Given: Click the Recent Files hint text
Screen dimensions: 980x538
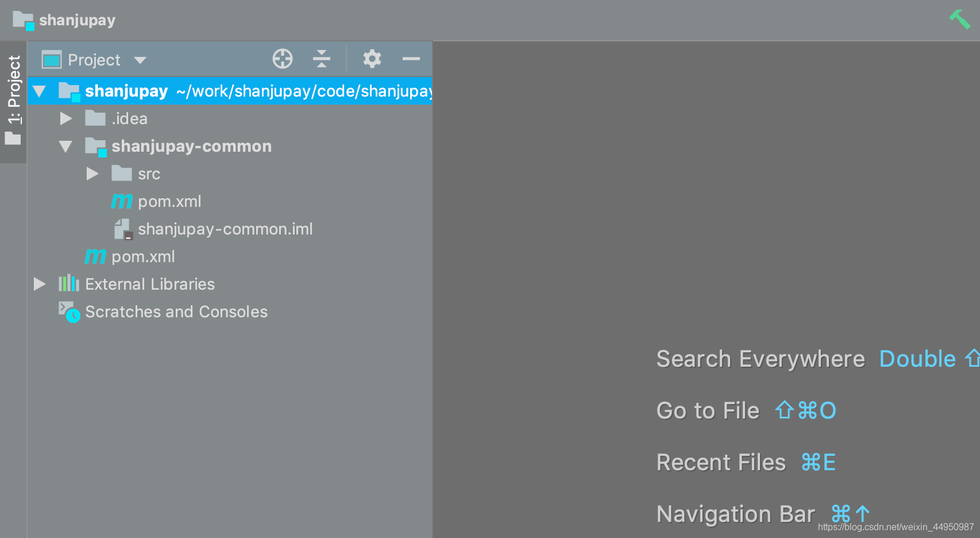Looking at the screenshot, I should (x=721, y=462).
